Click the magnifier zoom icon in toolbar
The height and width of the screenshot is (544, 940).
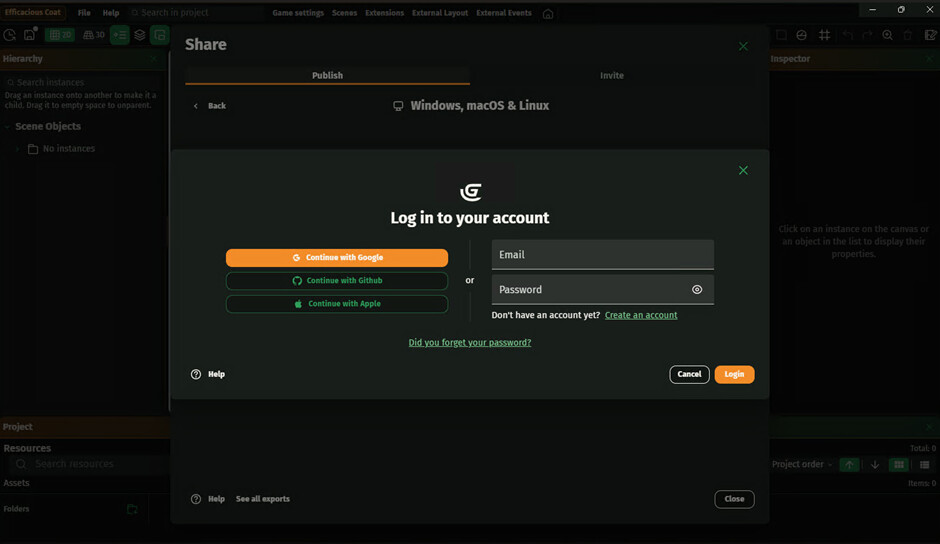pos(887,35)
